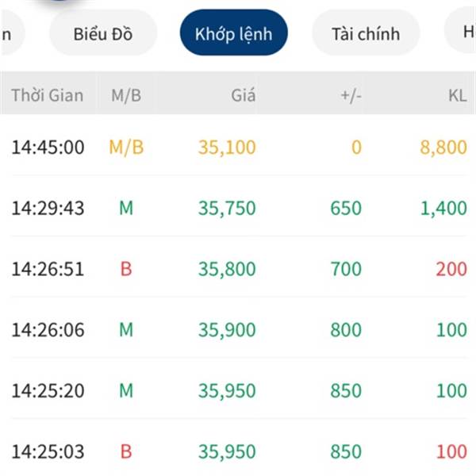Image resolution: width=476 pixels, height=476 pixels.
Task: Select the 14:25:03 trade timestamp
Action: (48, 452)
